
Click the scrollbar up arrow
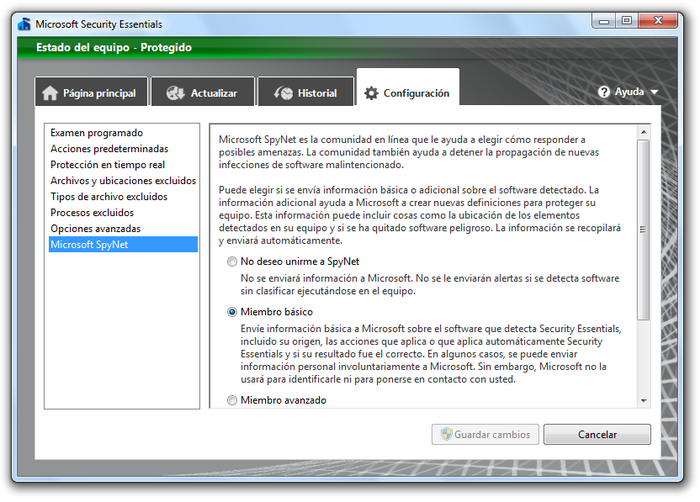point(643,132)
